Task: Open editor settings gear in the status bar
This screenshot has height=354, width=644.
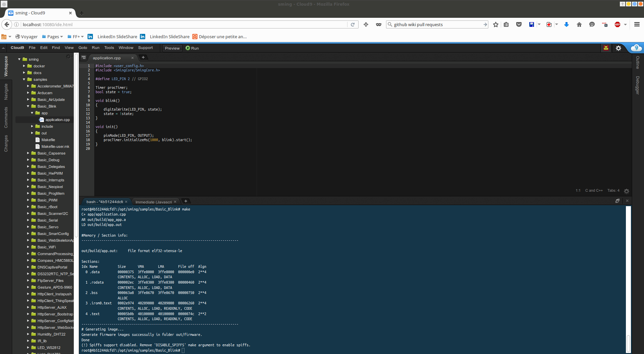Action: tap(627, 191)
